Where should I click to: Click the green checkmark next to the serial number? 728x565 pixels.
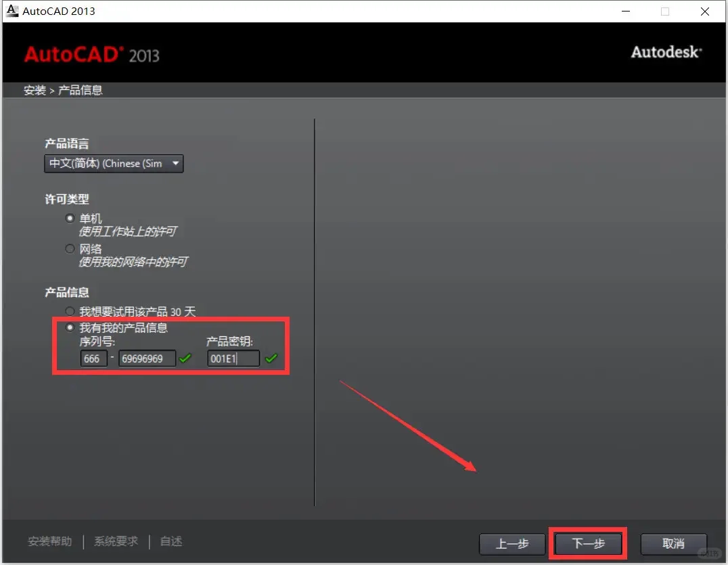(x=185, y=358)
